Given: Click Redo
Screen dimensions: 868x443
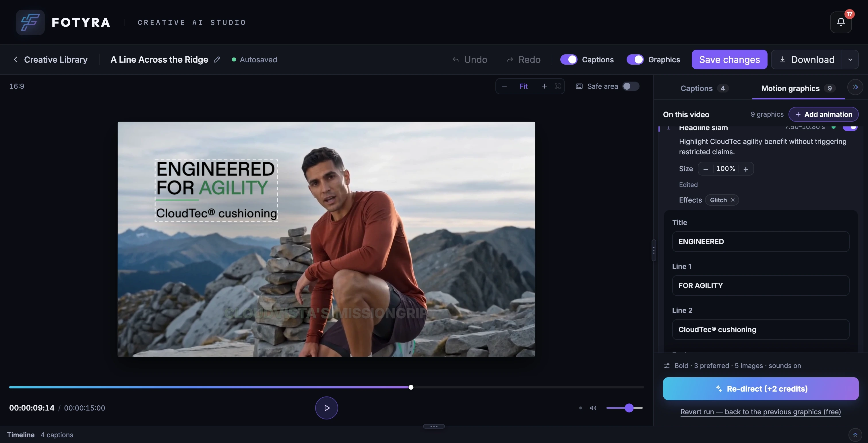Looking at the screenshot, I should pyautogui.click(x=524, y=60).
